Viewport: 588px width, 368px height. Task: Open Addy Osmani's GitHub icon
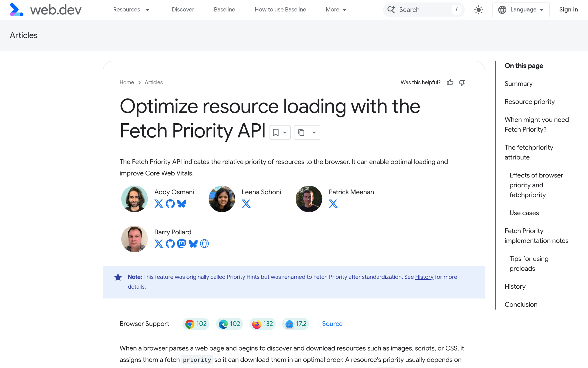pyautogui.click(x=170, y=204)
